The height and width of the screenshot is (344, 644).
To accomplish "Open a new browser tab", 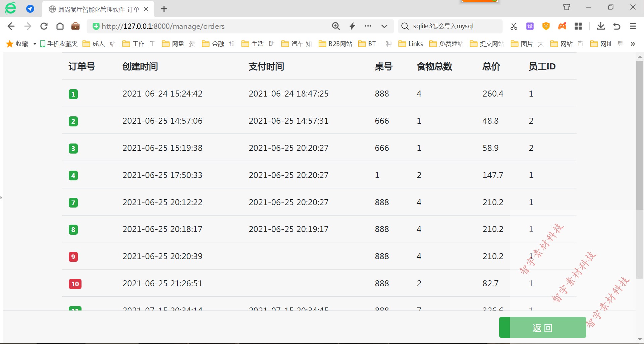I will pyautogui.click(x=164, y=9).
